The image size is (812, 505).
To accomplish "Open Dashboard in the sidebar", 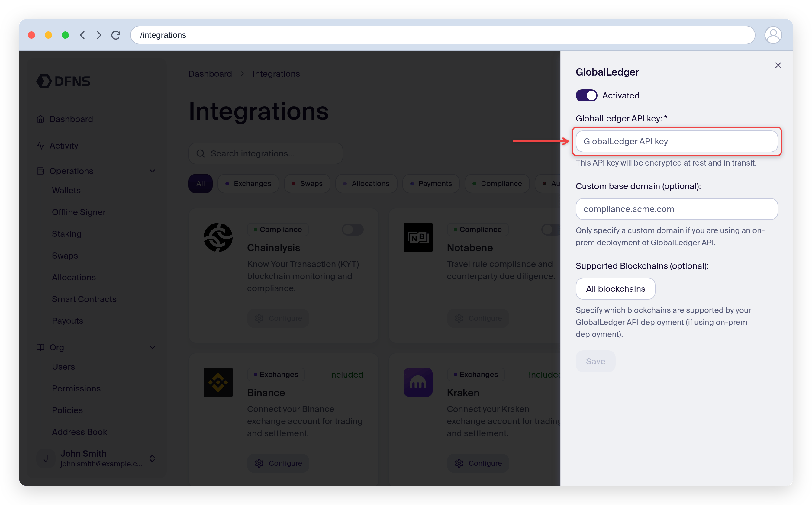I will tap(71, 119).
